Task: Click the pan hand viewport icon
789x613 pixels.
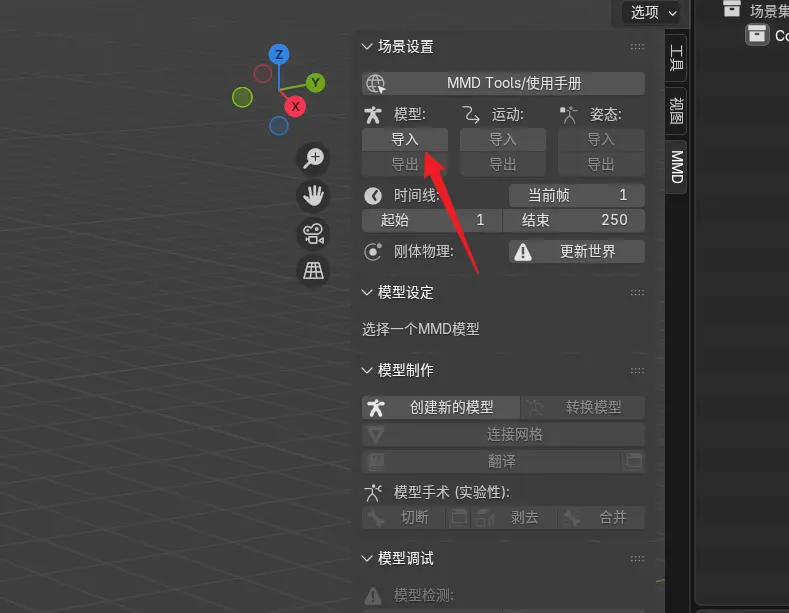Action: pos(313,196)
